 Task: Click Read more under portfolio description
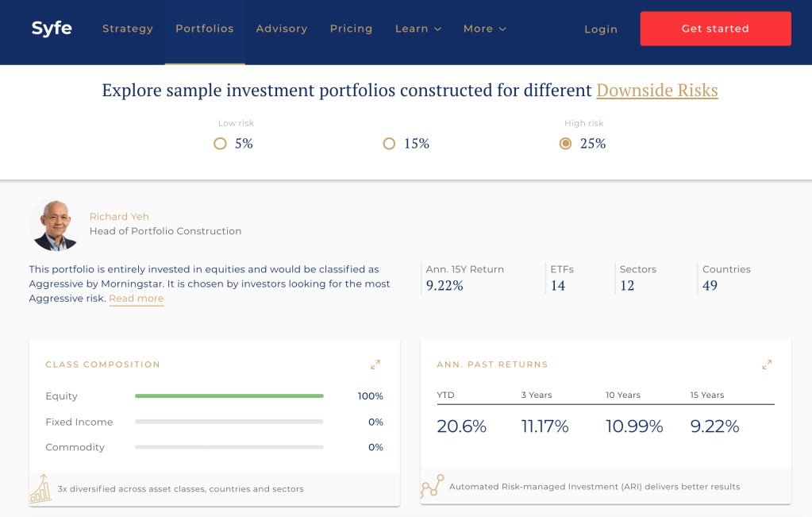click(137, 299)
